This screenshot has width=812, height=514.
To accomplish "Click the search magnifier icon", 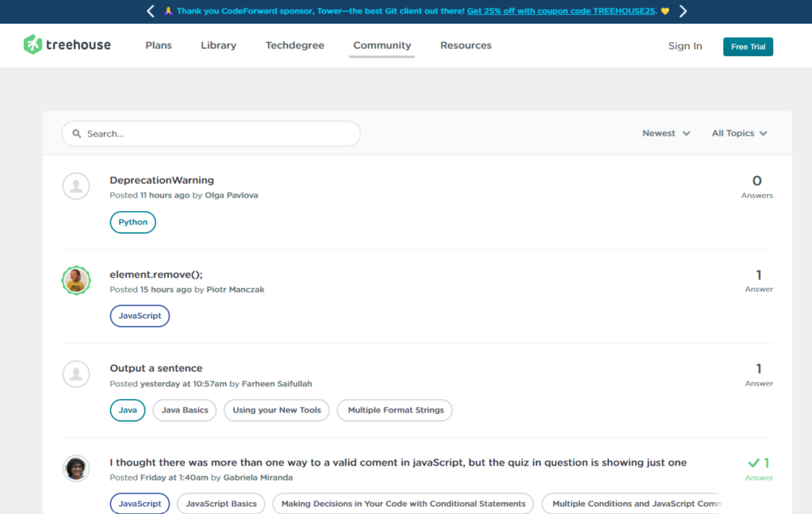I will 77,134.
